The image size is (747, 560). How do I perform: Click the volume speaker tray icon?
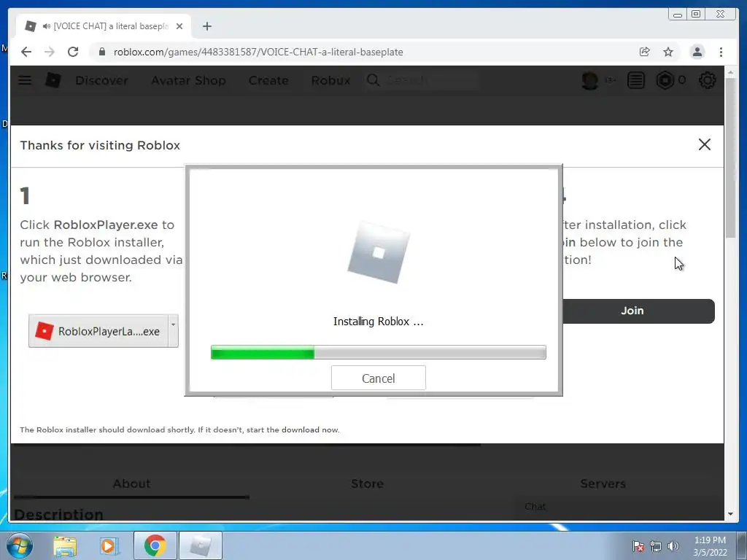(x=673, y=546)
